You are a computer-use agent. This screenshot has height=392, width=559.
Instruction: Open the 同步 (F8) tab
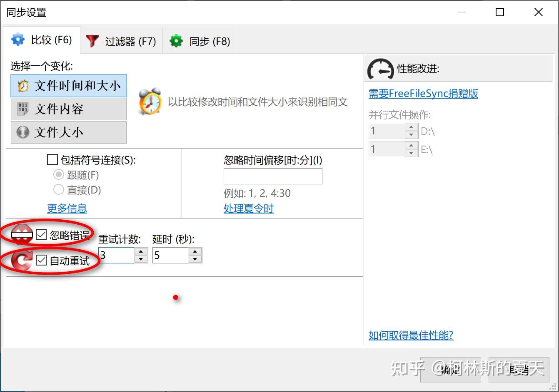click(x=200, y=41)
